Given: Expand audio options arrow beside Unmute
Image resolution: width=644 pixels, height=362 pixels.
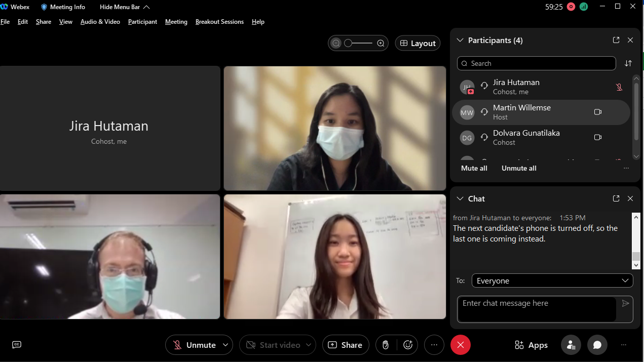Looking at the screenshot, I should click(225, 345).
